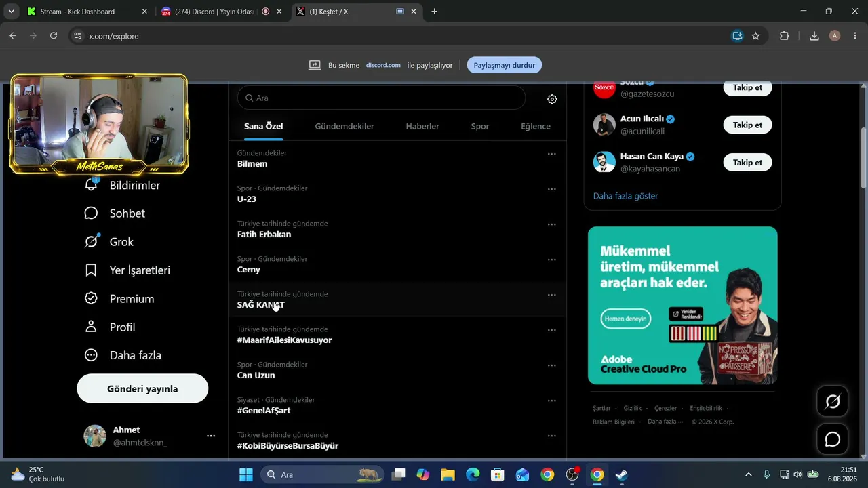868x488 pixels.
Task: Switch to the Stream - Kick Dashboard tab
Action: [87, 12]
